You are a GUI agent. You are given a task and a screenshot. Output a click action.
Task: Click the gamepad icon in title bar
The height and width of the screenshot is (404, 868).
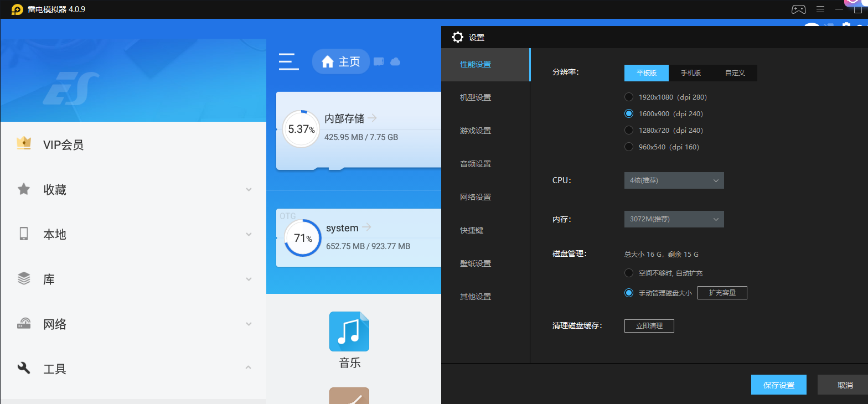(798, 9)
